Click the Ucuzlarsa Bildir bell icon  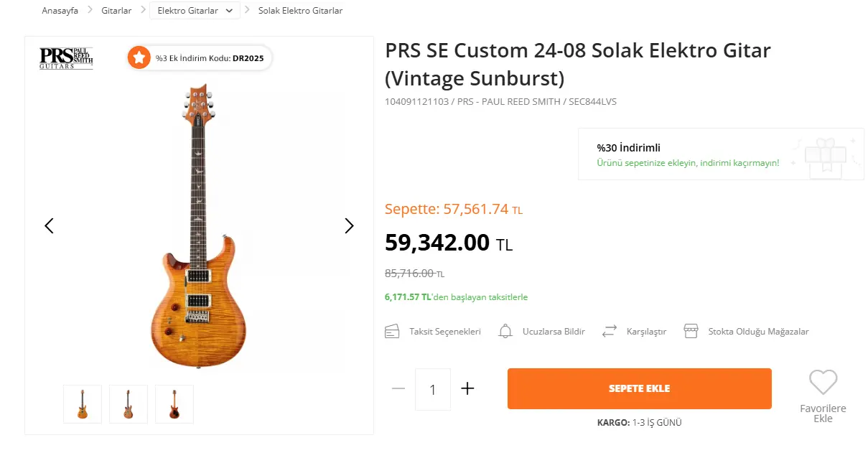(x=505, y=332)
